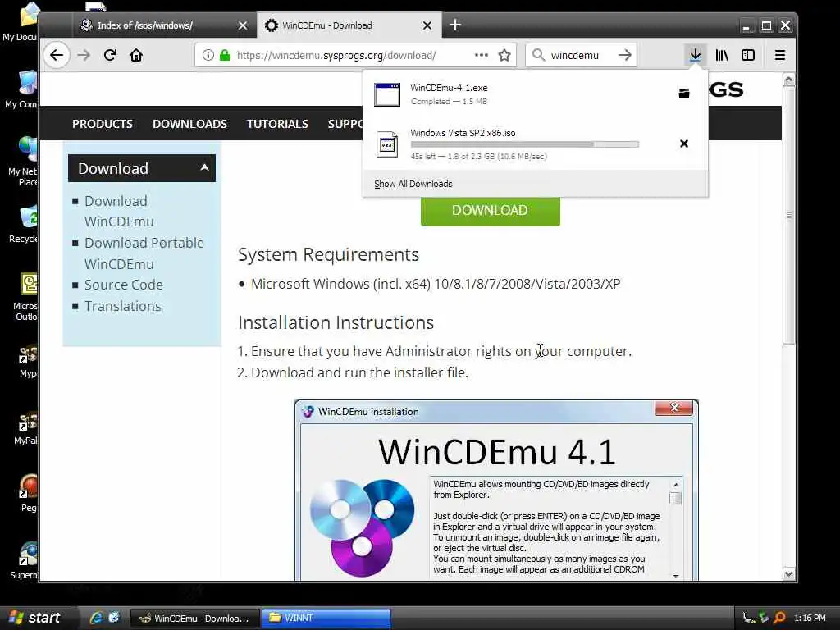The width and height of the screenshot is (840, 630).
Task: Open the TUTORIALS menu
Action: [277, 124]
